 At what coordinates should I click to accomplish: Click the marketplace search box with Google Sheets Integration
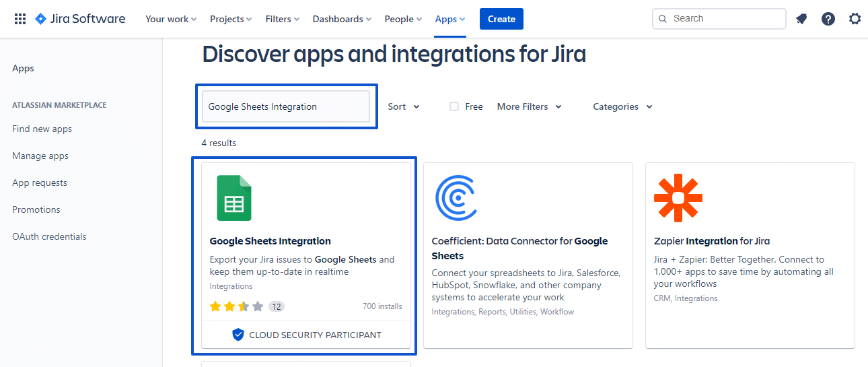tap(286, 106)
